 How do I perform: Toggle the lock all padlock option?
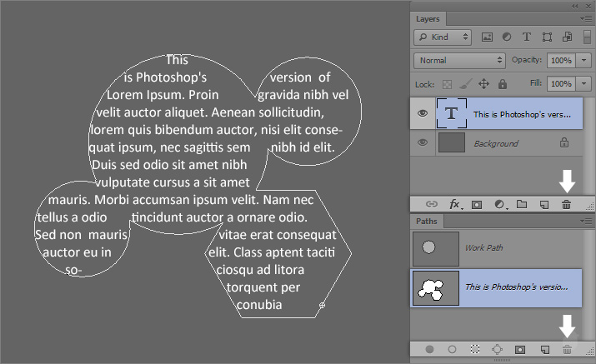(x=503, y=84)
